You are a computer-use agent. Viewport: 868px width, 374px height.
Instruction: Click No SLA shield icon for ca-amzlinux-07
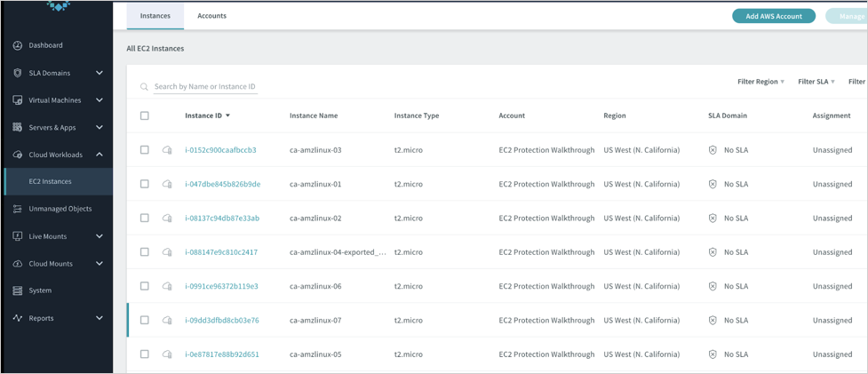[x=713, y=321]
